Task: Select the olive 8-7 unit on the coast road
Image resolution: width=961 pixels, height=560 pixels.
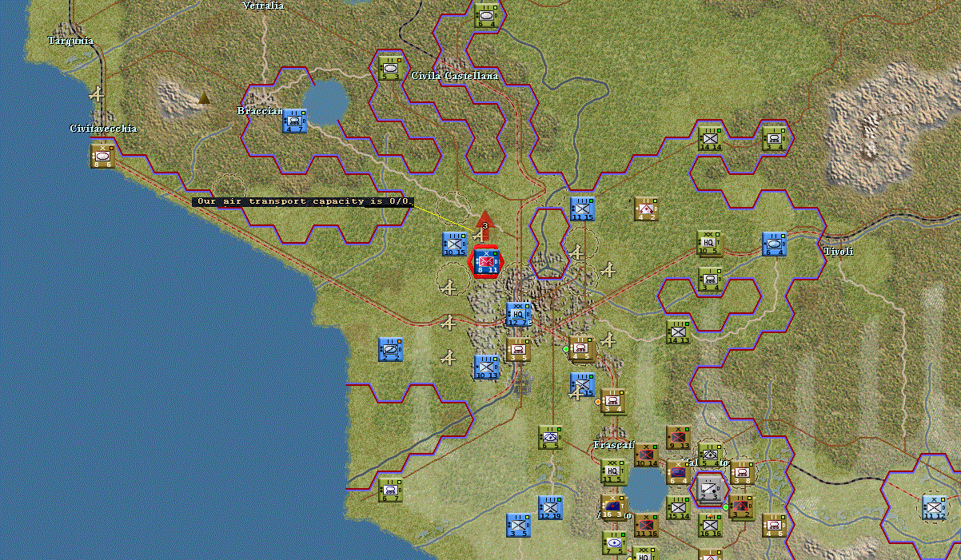Action: click(391, 490)
